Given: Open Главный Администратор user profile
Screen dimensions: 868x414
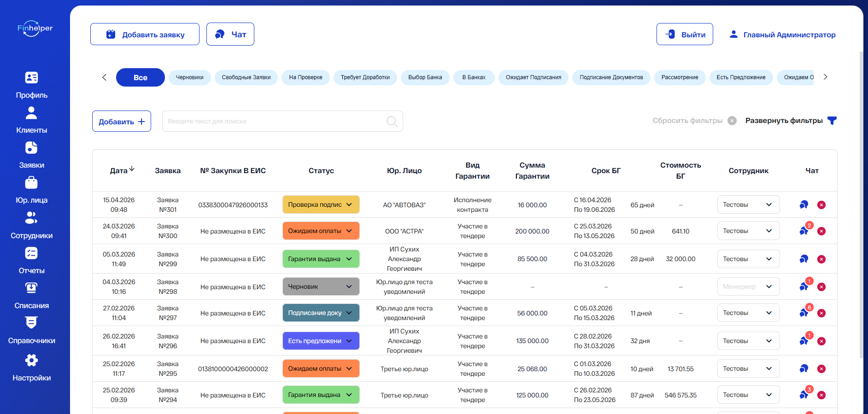Looking at the screenshot, I should (782, 35).
